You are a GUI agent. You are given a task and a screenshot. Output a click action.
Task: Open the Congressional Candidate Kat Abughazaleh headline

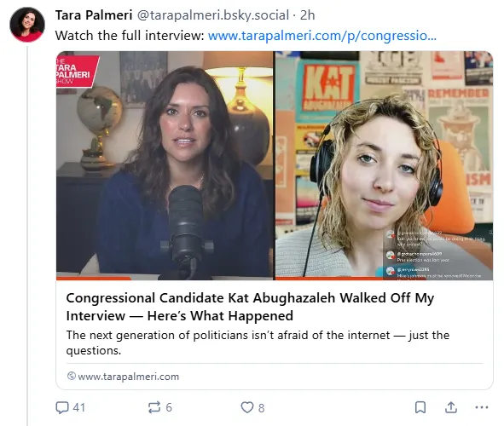250,307
